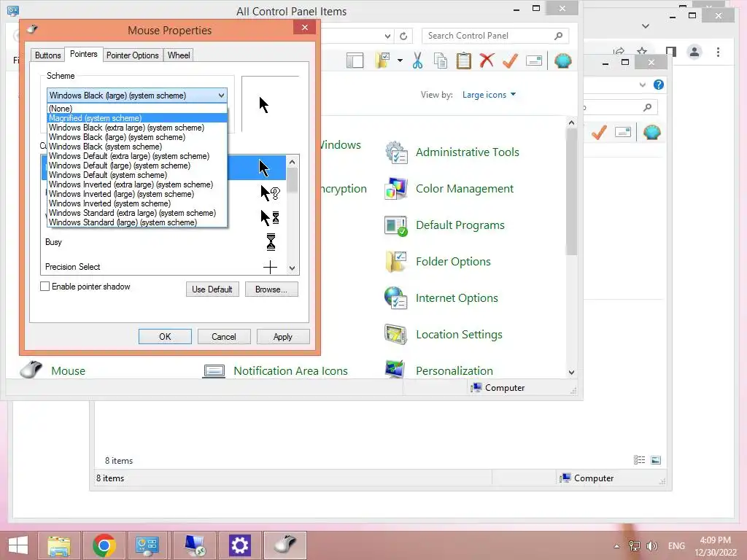Select Windows Default (large) scheme option
This screenshot has width=747, height=560.
coord(137,166)
